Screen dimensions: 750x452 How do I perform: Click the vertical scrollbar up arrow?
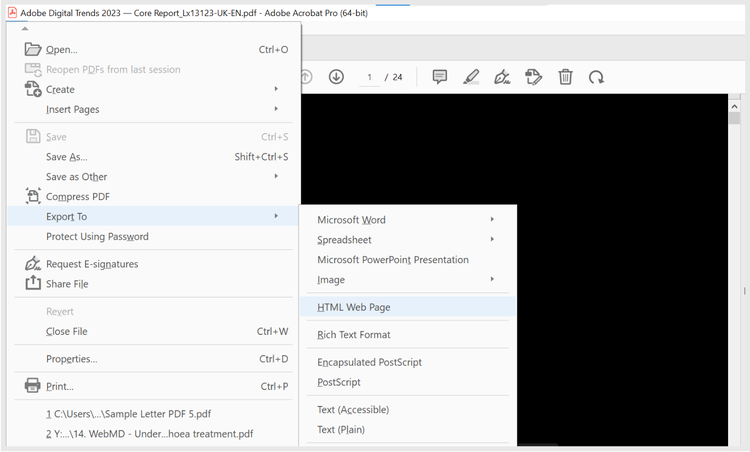pyautogui.click(x=735, y=107)
